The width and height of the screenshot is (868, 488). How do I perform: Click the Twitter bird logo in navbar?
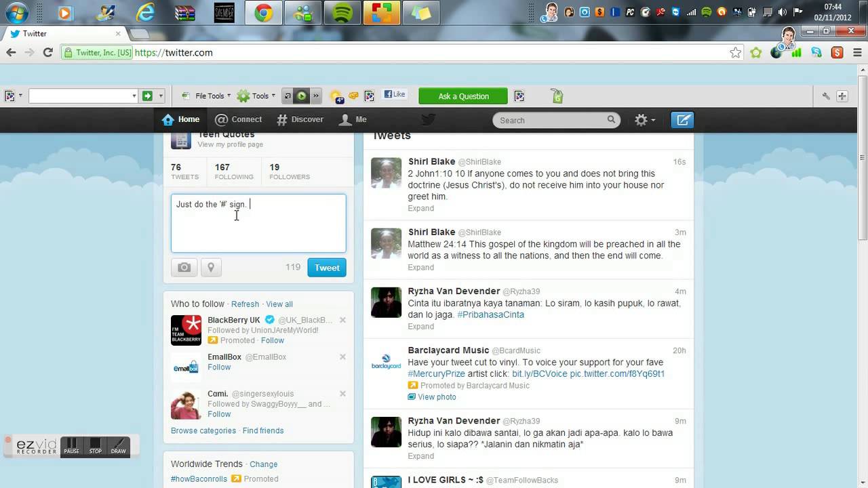click(428, 120)
